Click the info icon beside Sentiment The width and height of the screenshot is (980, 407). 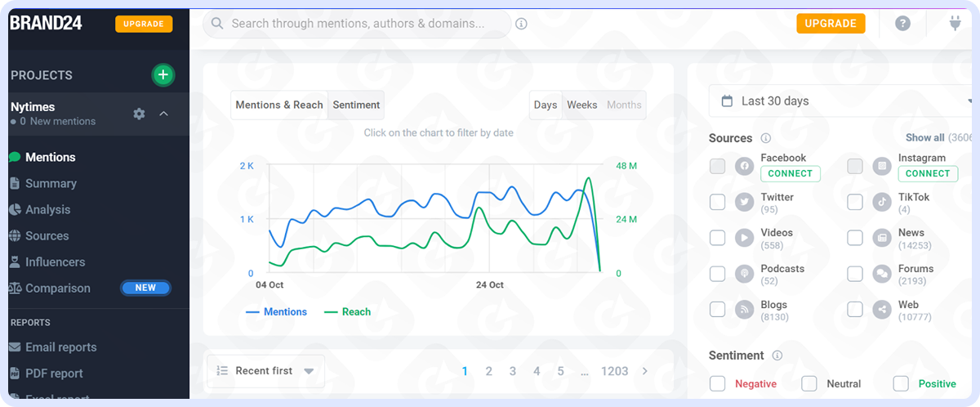[x=777, y=356]
